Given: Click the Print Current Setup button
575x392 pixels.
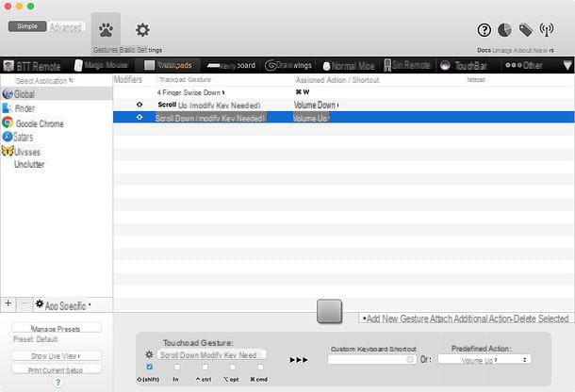Looking at the screenshot, I should coord(57,369).
